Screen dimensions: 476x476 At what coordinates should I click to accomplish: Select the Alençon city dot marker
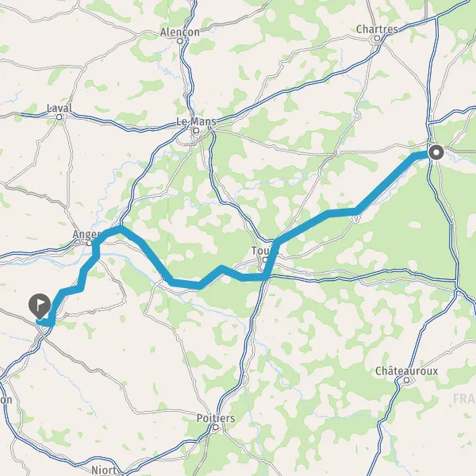coord(180,40)
